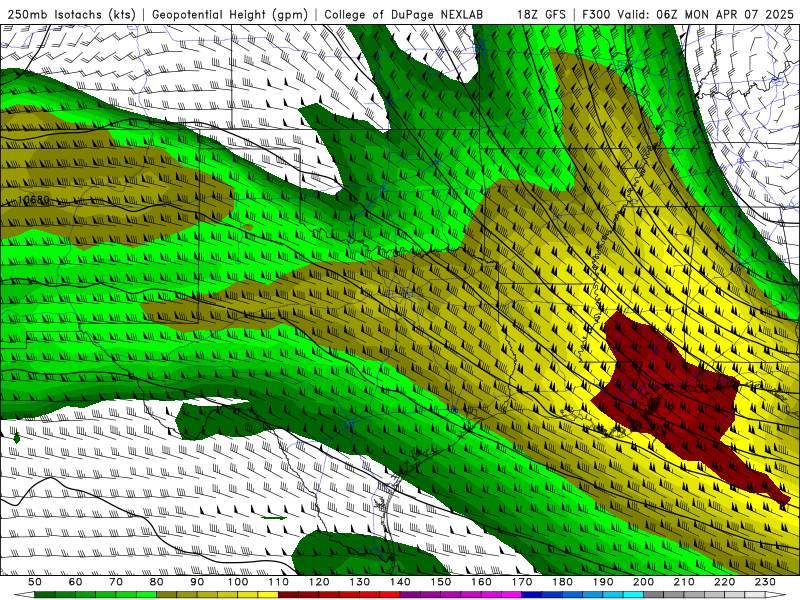800x600 pixels.
Task: Click the legend value '210'
Action: [x=685, y=582]
